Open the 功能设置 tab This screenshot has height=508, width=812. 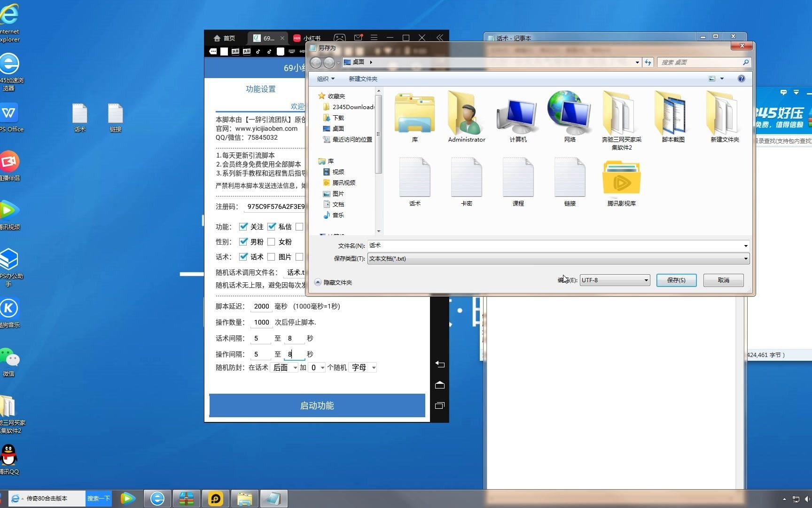261,89
